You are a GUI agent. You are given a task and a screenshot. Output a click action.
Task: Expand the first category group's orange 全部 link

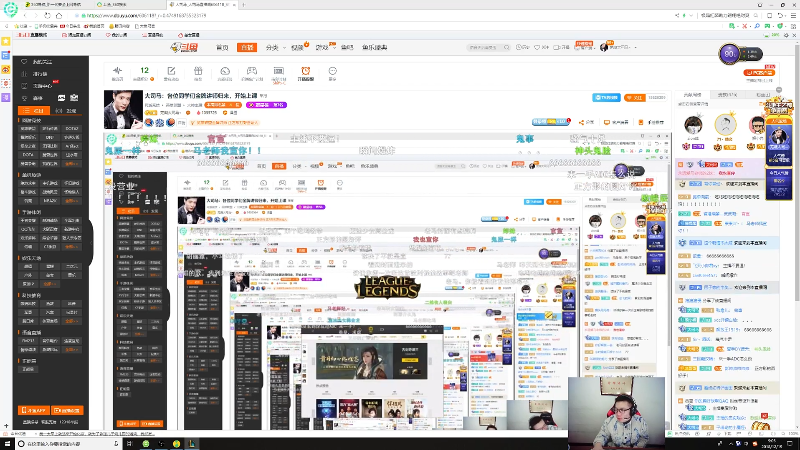coord(71,164)
